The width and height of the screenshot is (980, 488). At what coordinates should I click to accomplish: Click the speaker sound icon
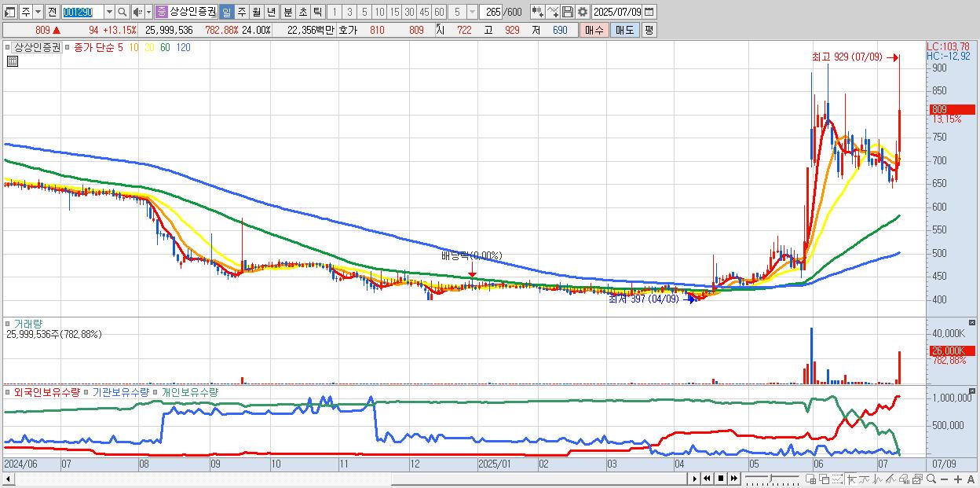point(137,12)
